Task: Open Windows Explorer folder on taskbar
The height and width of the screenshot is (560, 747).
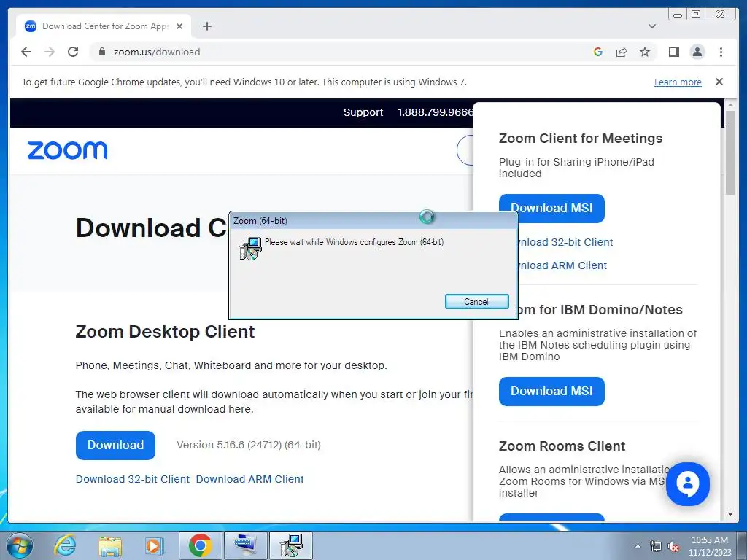Action: [110, 545]
